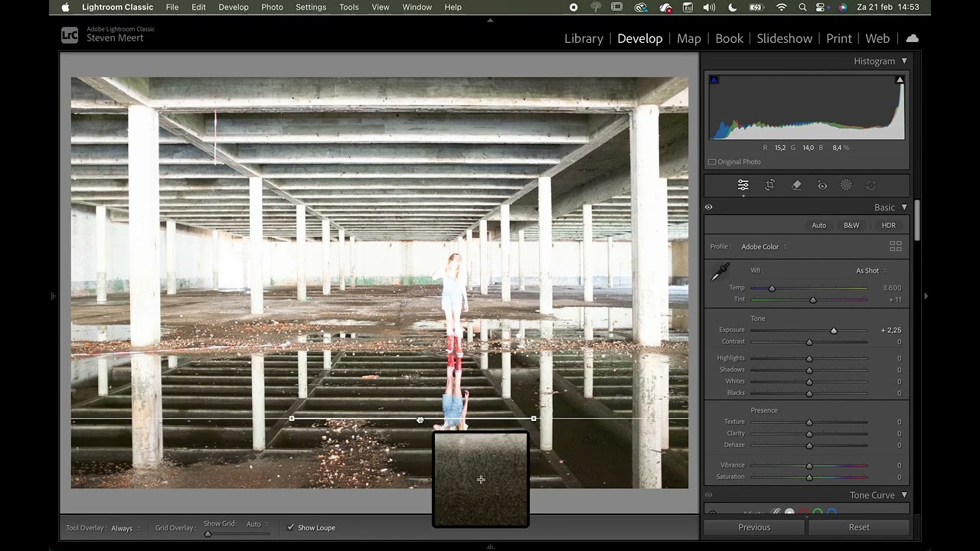Switch to the Book module
This screenshot has height=551, width=980.
tap(729, 38)
